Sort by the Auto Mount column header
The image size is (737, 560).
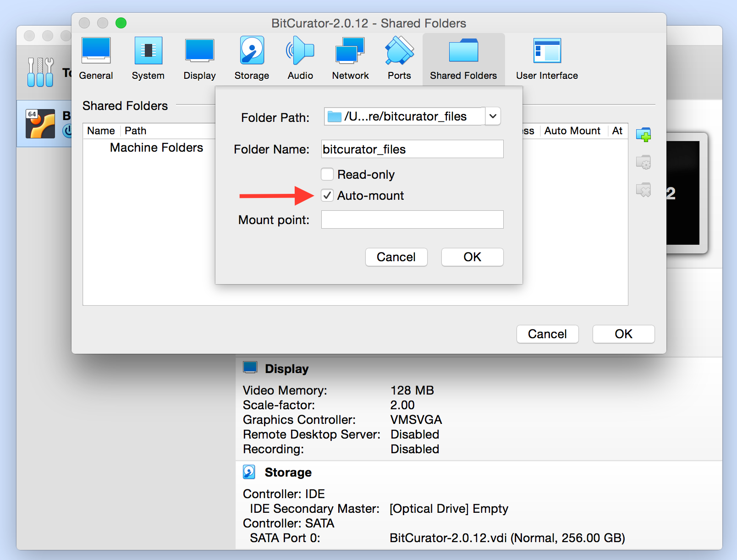point(572,131)
